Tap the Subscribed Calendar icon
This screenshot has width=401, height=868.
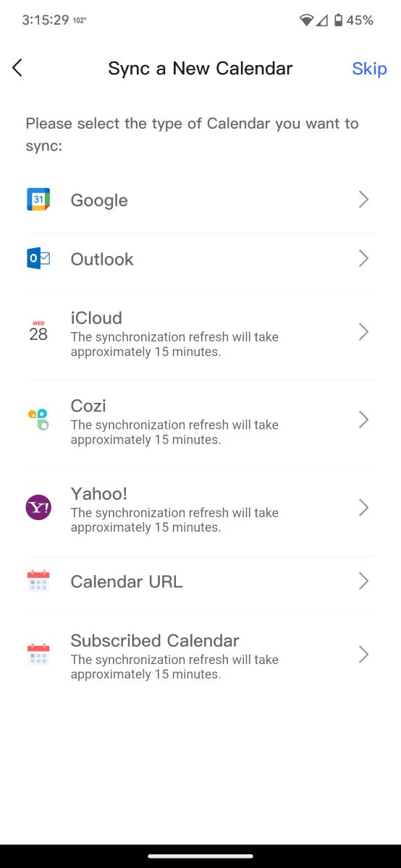coord(38,655)
